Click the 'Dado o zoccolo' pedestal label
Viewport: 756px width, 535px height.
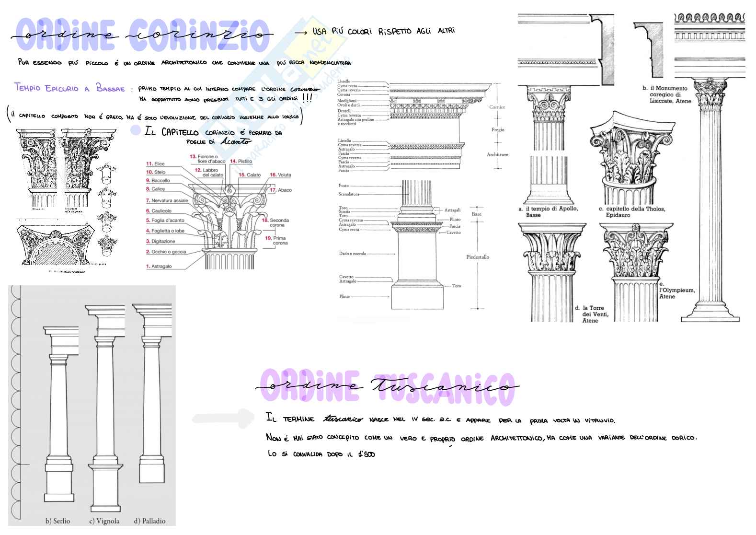[352, 254]
